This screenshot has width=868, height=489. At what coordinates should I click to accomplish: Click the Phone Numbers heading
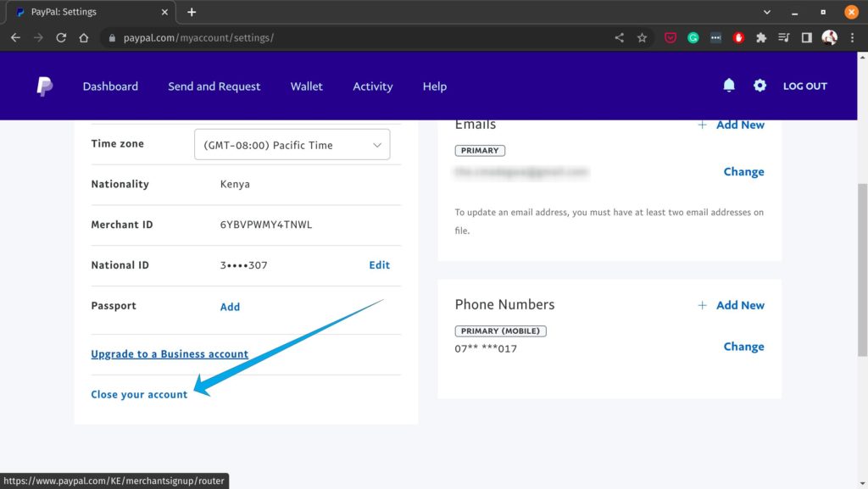(x=504, y=304)
